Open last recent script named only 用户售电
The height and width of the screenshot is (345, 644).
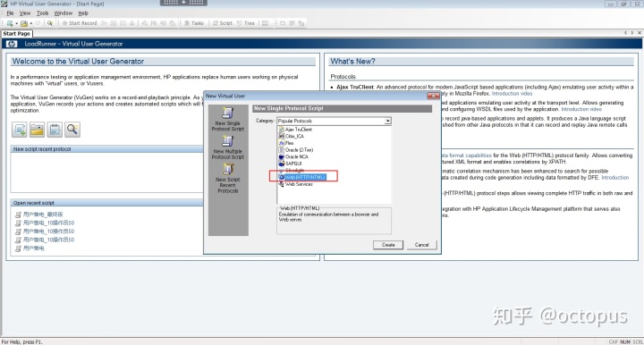[34, 248]
